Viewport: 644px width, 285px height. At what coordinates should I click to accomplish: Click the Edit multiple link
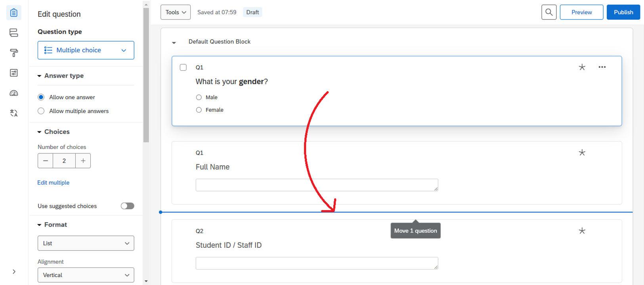(54, 183)
